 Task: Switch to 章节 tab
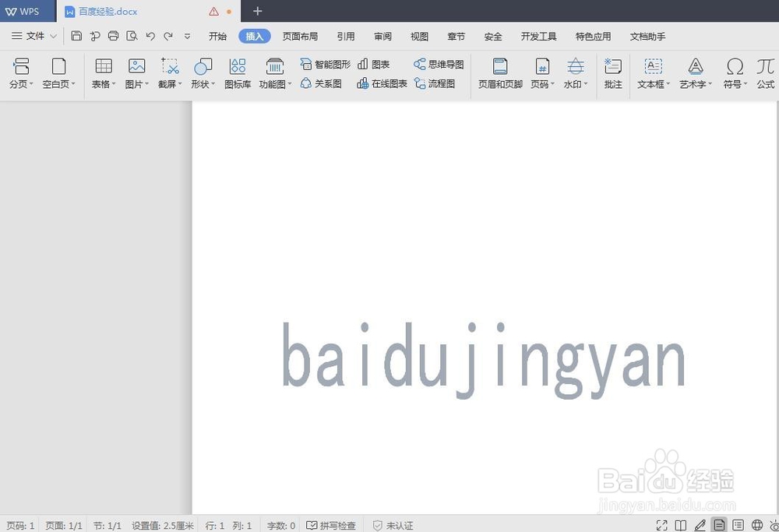tap(456, 37)
